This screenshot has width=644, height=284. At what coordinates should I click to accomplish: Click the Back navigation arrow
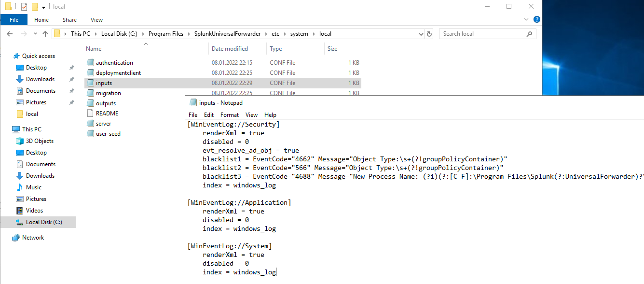click(10, 34)
